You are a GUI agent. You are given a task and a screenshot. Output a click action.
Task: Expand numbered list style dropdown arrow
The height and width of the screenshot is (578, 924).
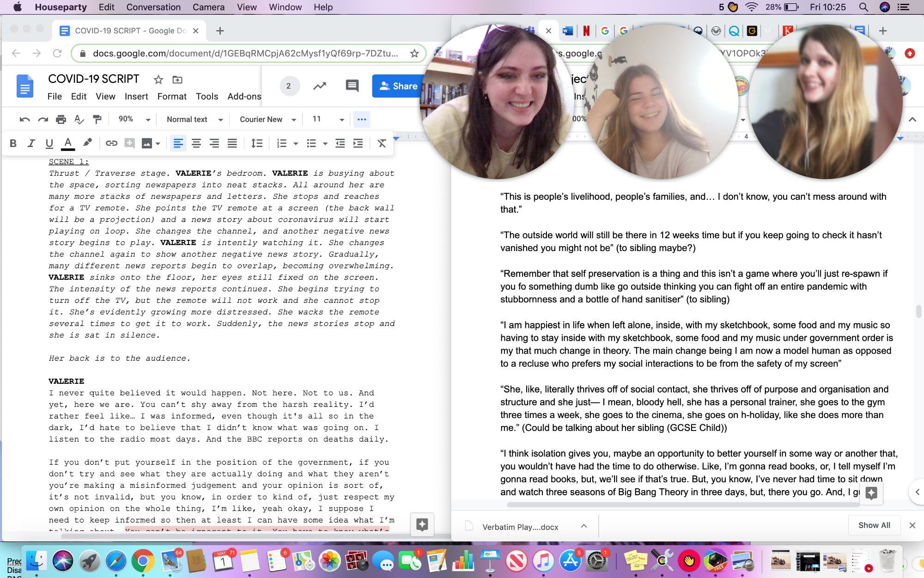point(296,144)
